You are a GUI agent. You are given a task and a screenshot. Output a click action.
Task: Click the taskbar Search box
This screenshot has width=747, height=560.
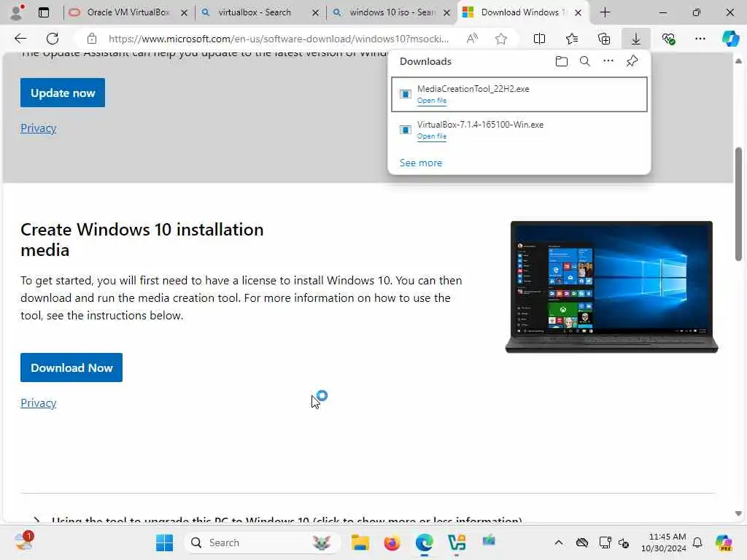click(x=262, y=542)
